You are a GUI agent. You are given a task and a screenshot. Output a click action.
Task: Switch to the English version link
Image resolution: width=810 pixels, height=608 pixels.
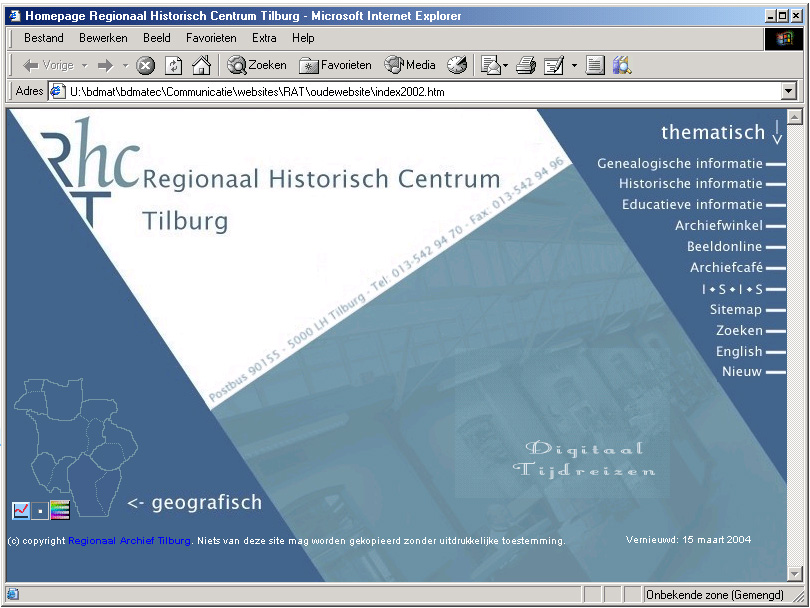tap(739, 352)
